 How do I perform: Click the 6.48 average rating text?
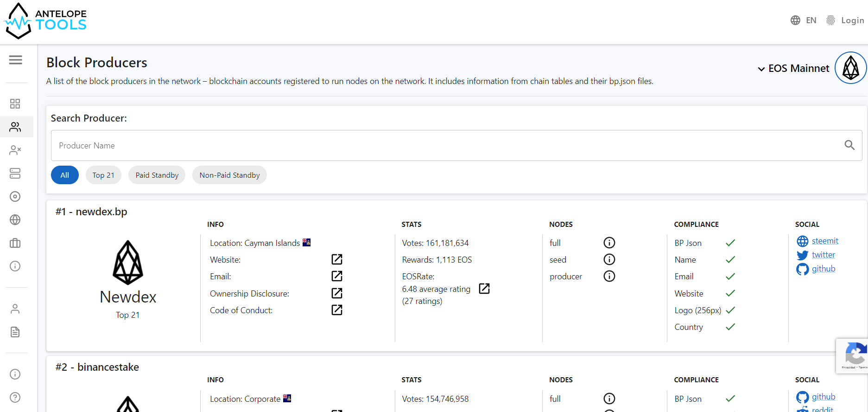point(436,289)
